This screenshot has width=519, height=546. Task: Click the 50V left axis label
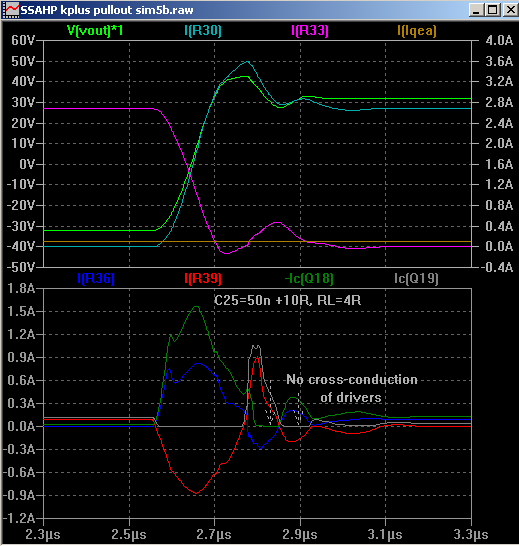coord(23,62)
